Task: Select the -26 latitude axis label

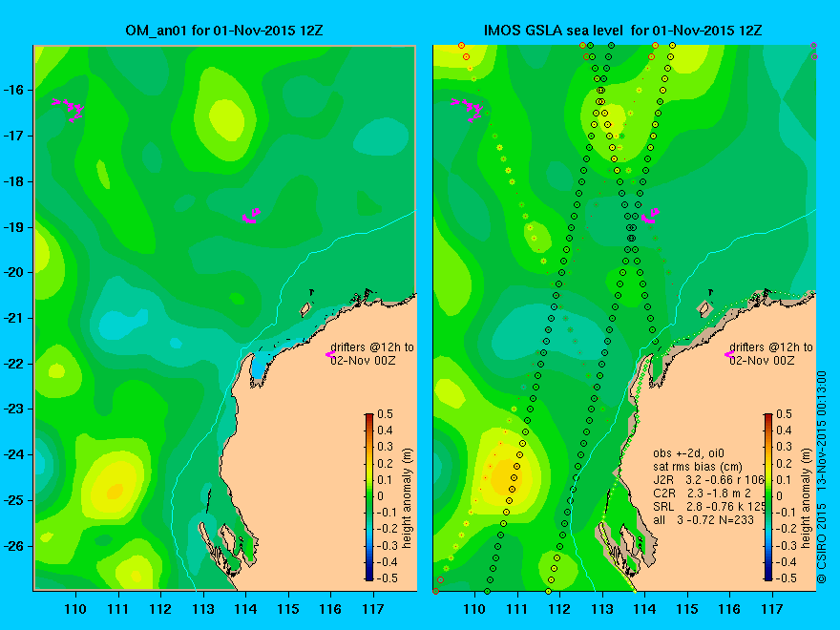Action: (x=15, y=546)
